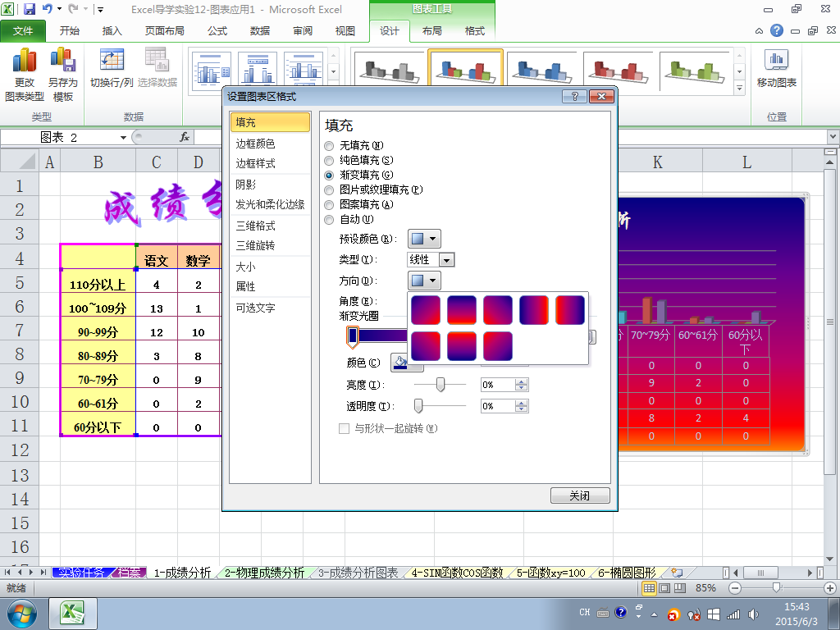840x630 pixels.
Task: Click the 关闭 Close button
Action: pos(580,495)
